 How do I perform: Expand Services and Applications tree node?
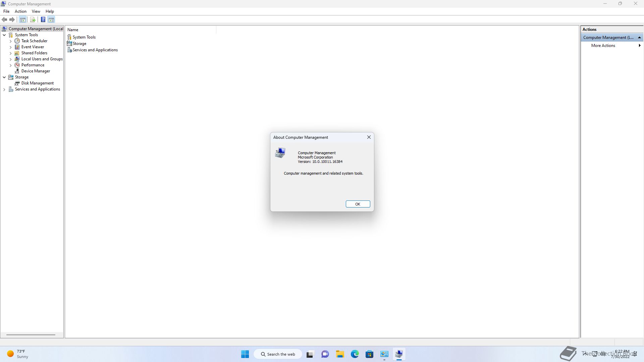pos(4,89)
